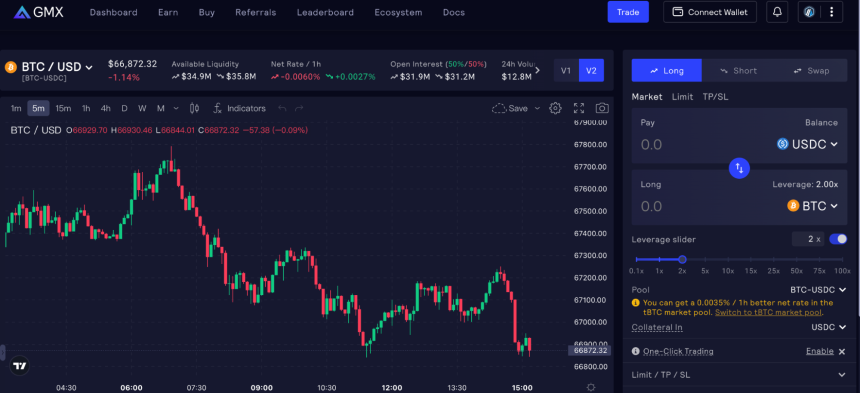The width and height of the screenshot is (860, 393).
Task: Open the BTC-USDC pool dropdown
Action: 817,289
